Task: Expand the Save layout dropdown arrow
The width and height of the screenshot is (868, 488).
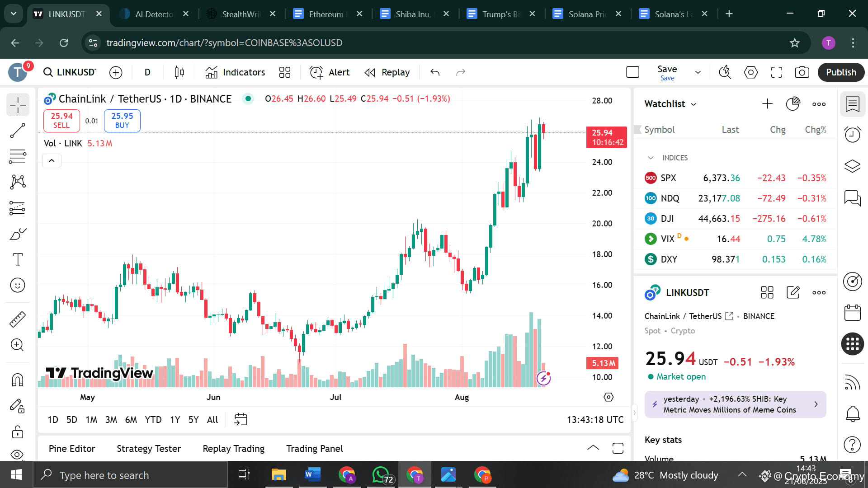Action: (698, 72)
